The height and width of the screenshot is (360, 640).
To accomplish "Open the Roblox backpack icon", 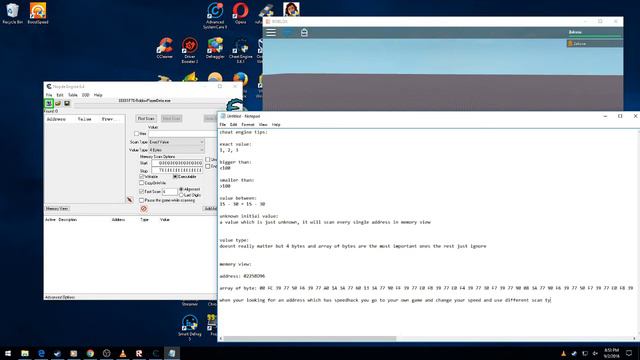I will point(304,33).
